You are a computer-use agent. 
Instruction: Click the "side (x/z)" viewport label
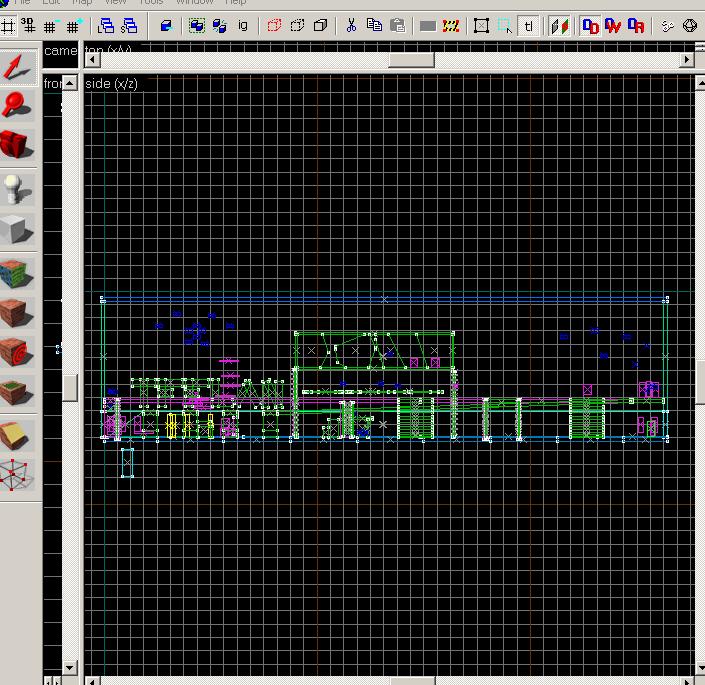(x=111, y=84)
